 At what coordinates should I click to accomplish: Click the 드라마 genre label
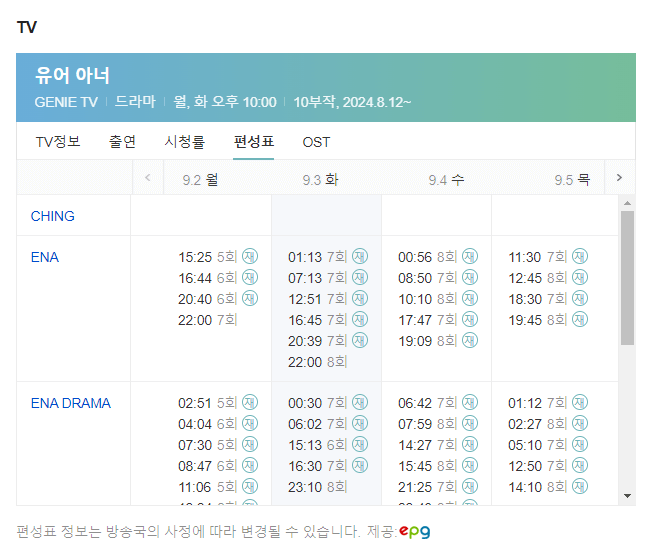pyautogui.click(x=135, y=101)
